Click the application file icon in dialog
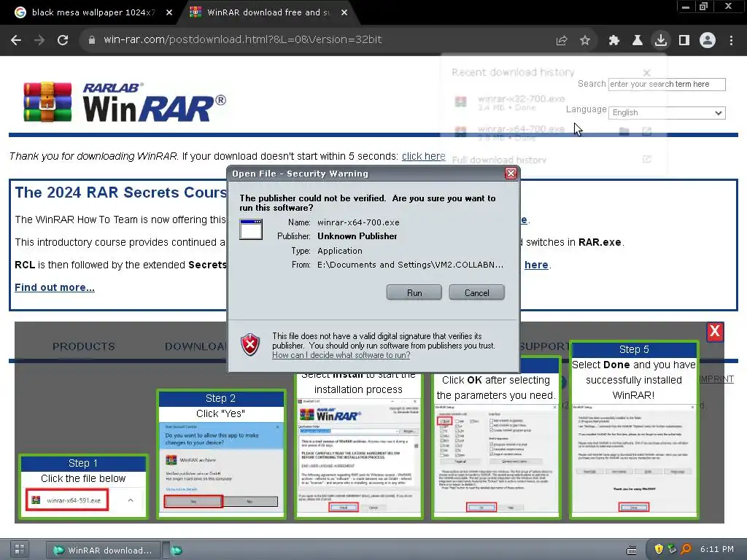Screen dimensions: 747x560 (251, 229)
